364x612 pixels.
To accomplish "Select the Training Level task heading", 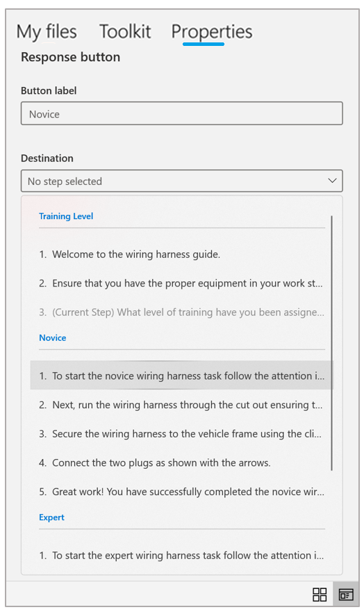I will 66,216.
